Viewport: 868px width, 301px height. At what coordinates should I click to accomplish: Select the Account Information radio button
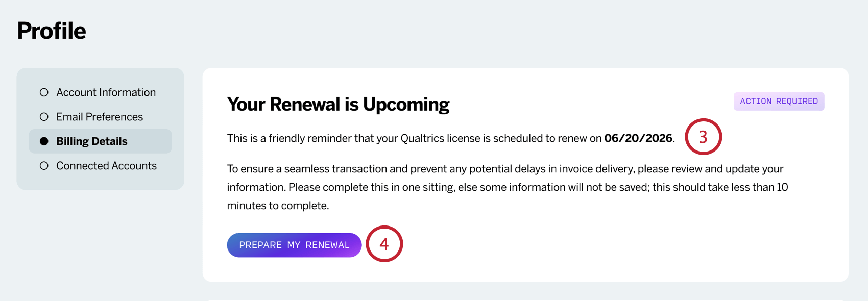tap(43, 92)
